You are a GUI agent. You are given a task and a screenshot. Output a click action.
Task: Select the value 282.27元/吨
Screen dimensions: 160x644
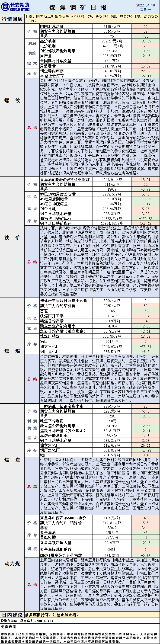(x=112, y=41)
